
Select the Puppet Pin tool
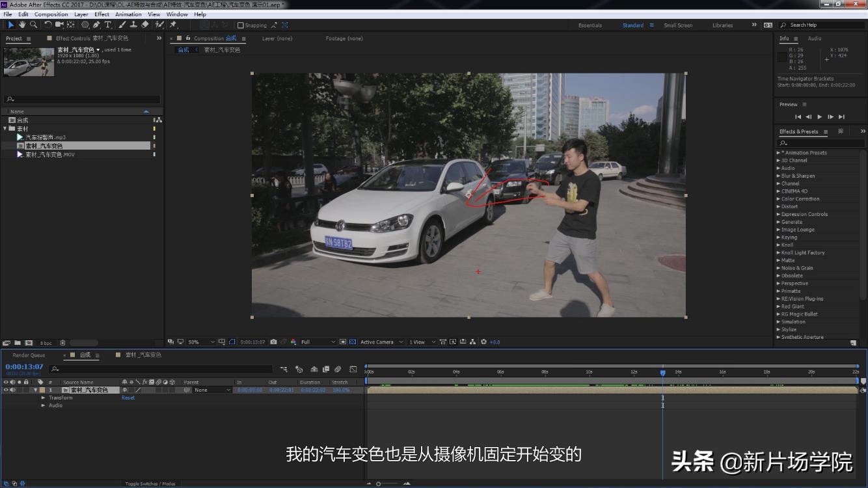point(173,25)
